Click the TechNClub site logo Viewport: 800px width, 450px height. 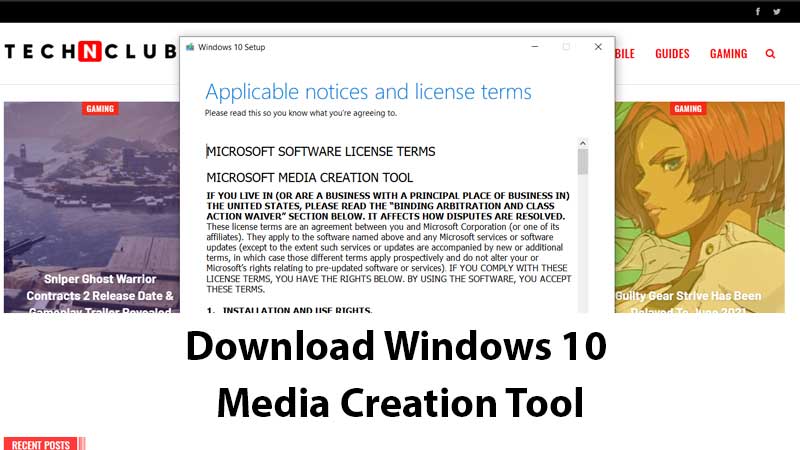(x=91, y=51)
